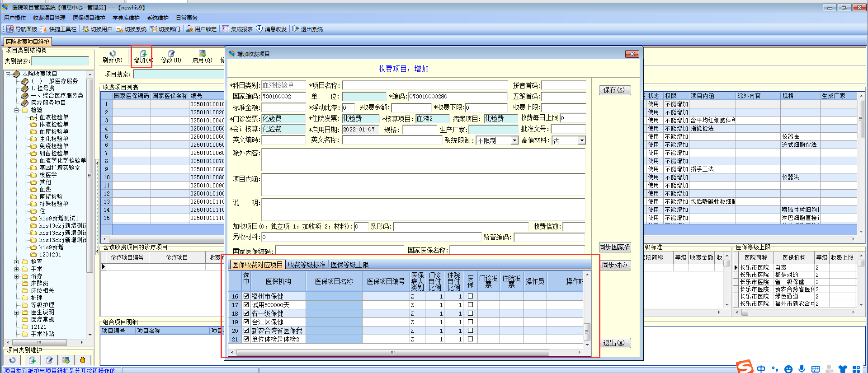The image size is (868, 373).
Task: Check 医保 box in 单位体检是体检2 row
Action: coord(470,339)
